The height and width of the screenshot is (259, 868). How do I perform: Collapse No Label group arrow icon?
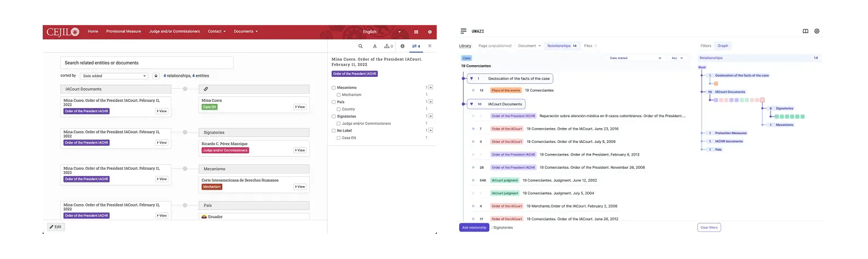tap(431, 130)
